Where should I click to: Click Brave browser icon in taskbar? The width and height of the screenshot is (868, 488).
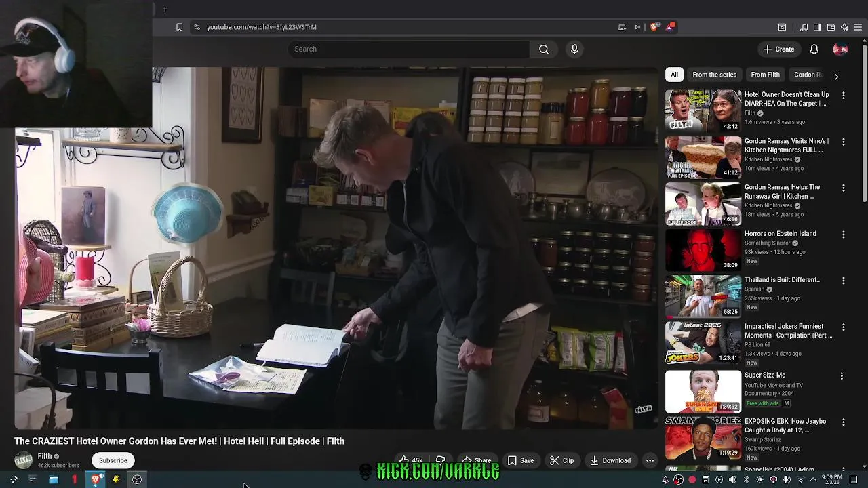click(x=96, y=479)
